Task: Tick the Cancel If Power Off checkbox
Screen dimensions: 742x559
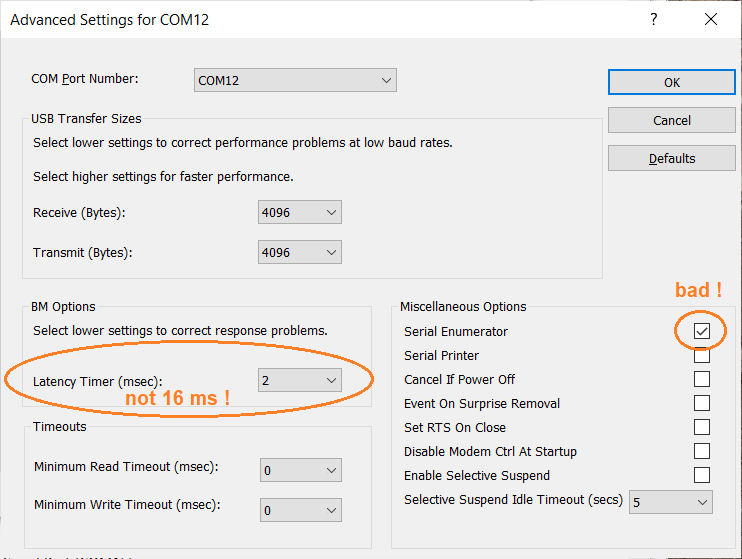Action: pos(702,379)
